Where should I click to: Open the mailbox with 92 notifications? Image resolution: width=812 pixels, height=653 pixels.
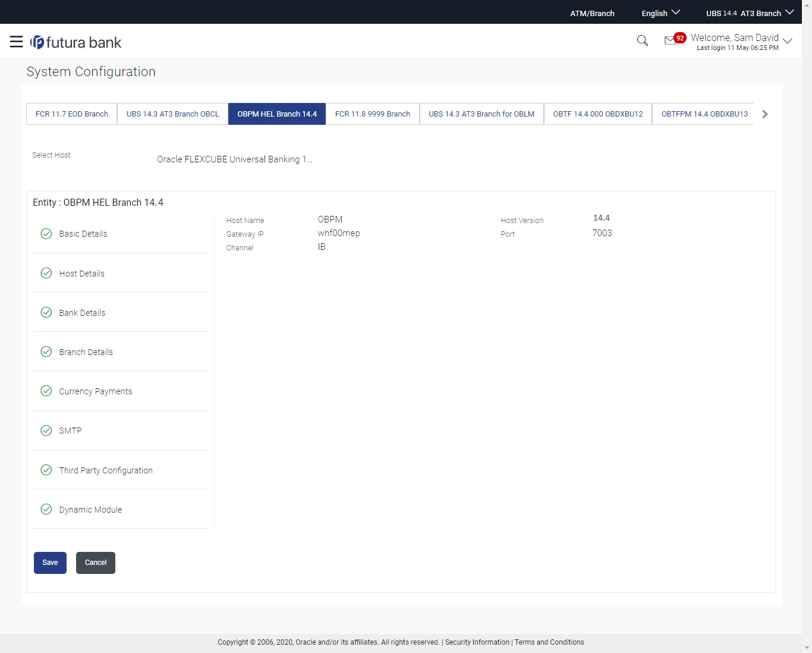pos(675,39)
